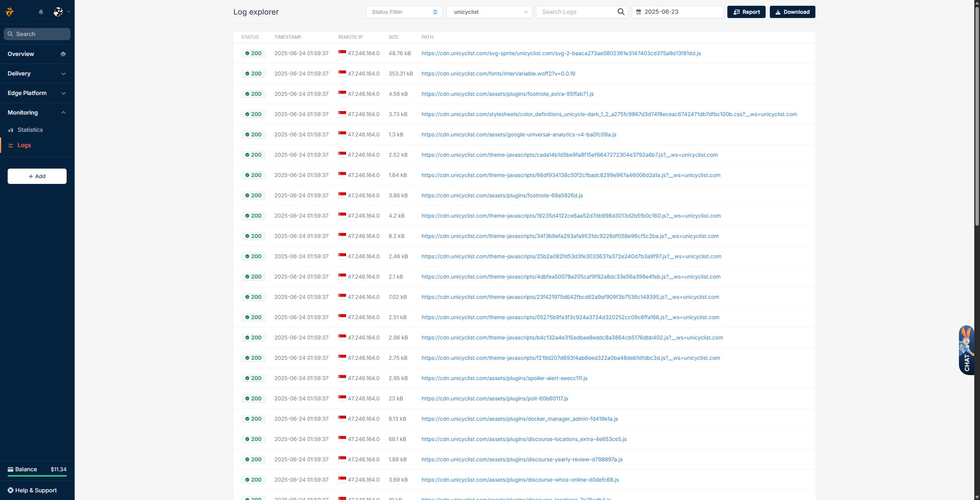Open the CHAT bunny widget
Image resolution: width=980 pixels, height=500 pixels.
coord(966,350)
